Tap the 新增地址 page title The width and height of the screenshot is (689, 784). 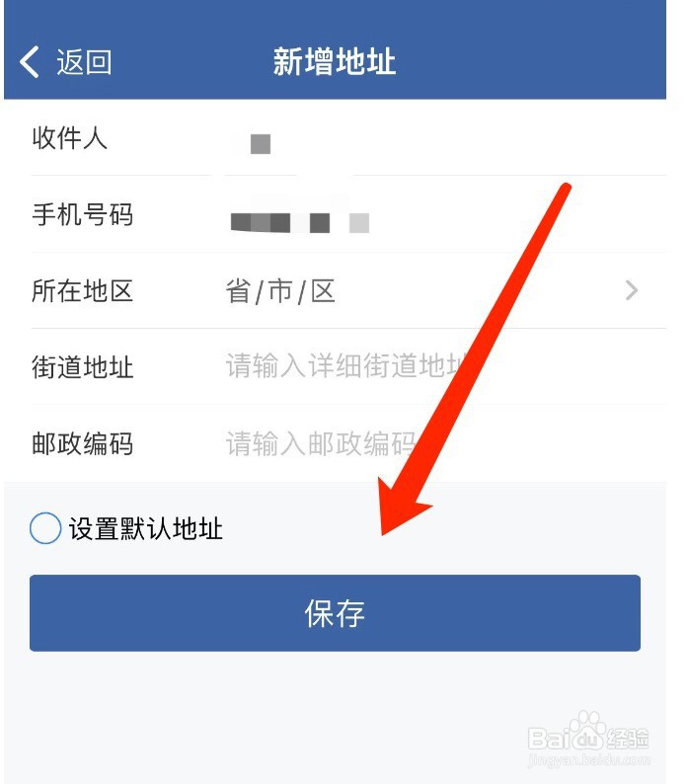tap(335, 62)
